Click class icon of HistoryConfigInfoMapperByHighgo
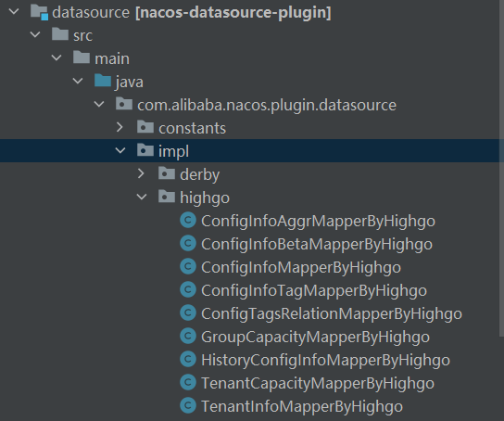The image size is (504, 421). tap(188, 359)
